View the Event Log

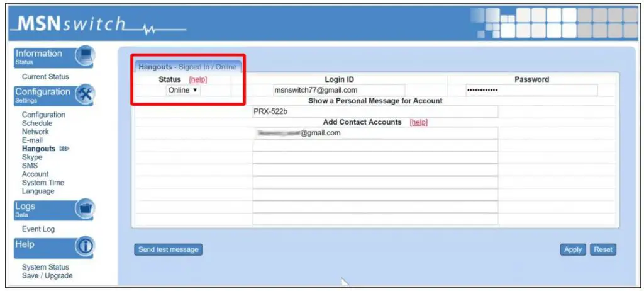38,229
